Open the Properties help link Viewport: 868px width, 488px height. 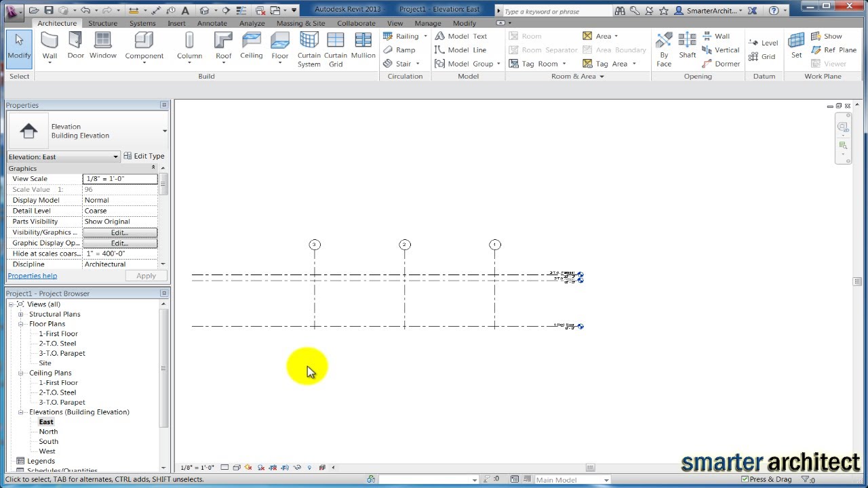point(32,276)
